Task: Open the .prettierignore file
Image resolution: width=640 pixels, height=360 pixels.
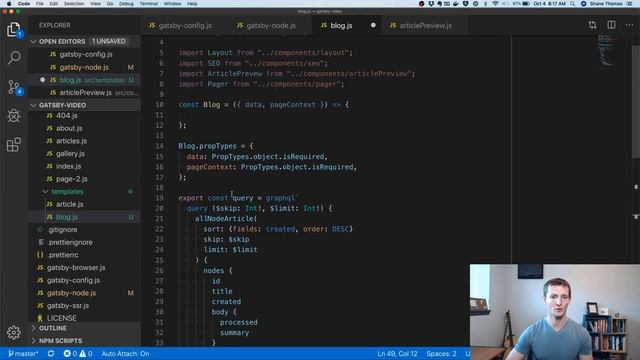Action: [84, 242]
